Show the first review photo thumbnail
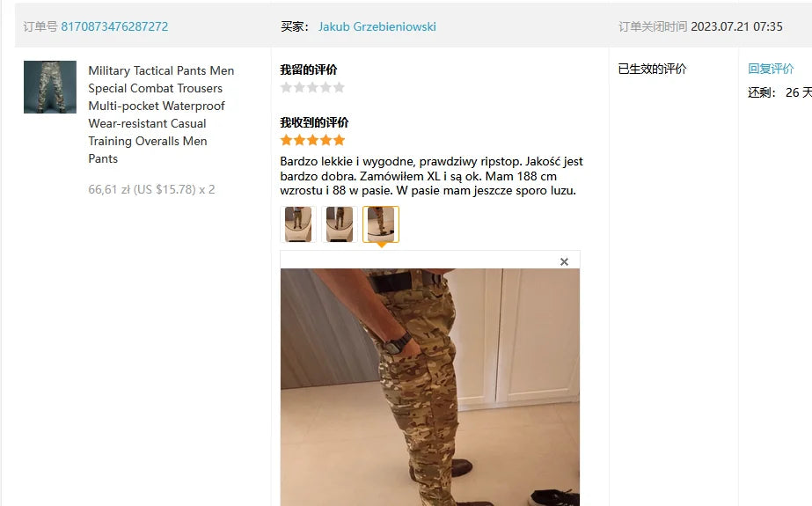This screenshot has height=506, width=812. (x=298, y=224)
